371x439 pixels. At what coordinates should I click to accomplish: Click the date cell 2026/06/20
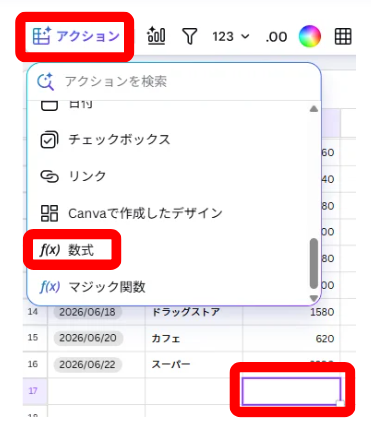point(88,338)
